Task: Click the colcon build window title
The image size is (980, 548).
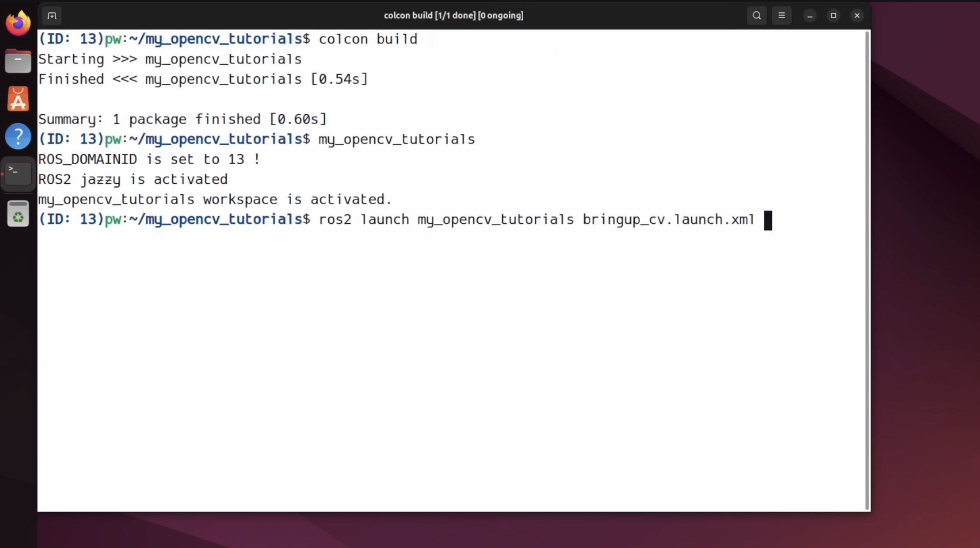Action: (x=453, y=16)
